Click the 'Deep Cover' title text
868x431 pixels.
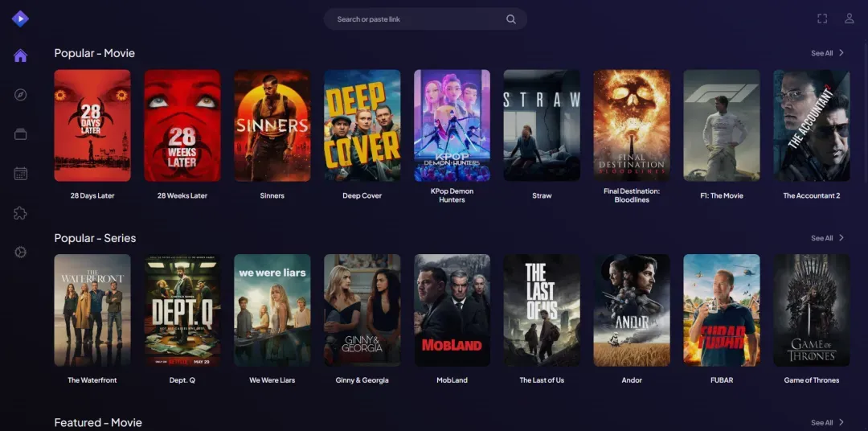coord(362,195)
